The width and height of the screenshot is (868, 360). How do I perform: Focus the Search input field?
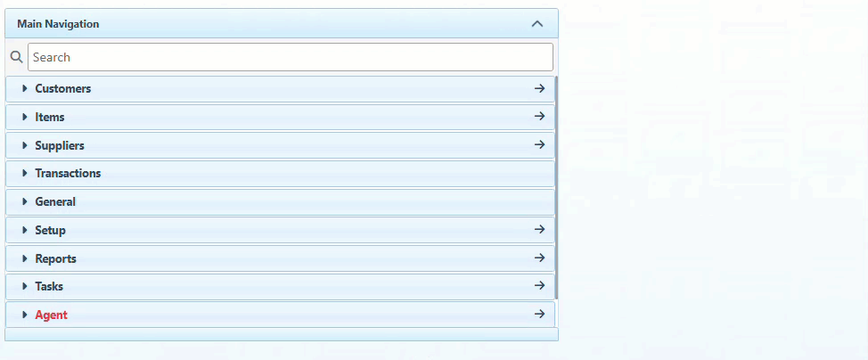coord(290,57)
